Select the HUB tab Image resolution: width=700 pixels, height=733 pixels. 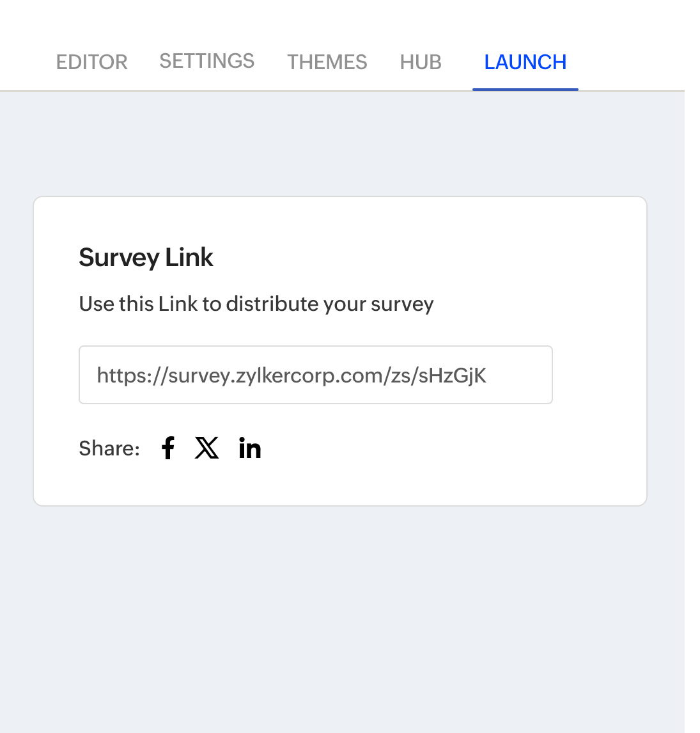pos(421,62)
